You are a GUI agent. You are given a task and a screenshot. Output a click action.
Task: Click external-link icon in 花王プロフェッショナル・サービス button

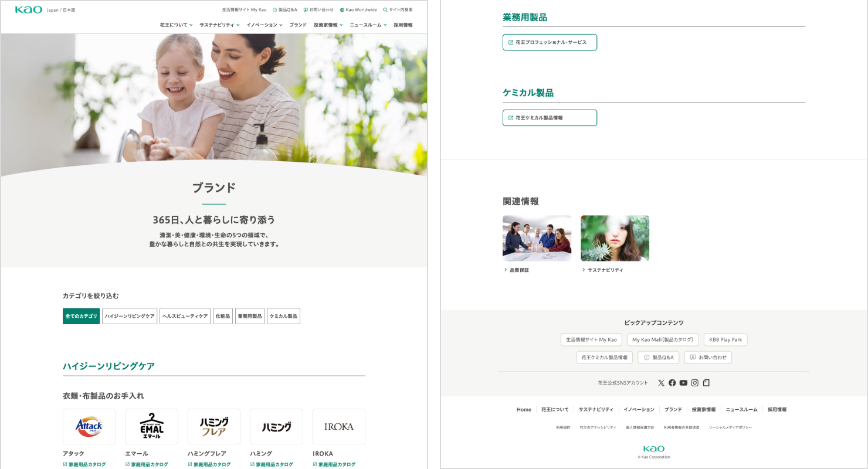click(510, 42)
